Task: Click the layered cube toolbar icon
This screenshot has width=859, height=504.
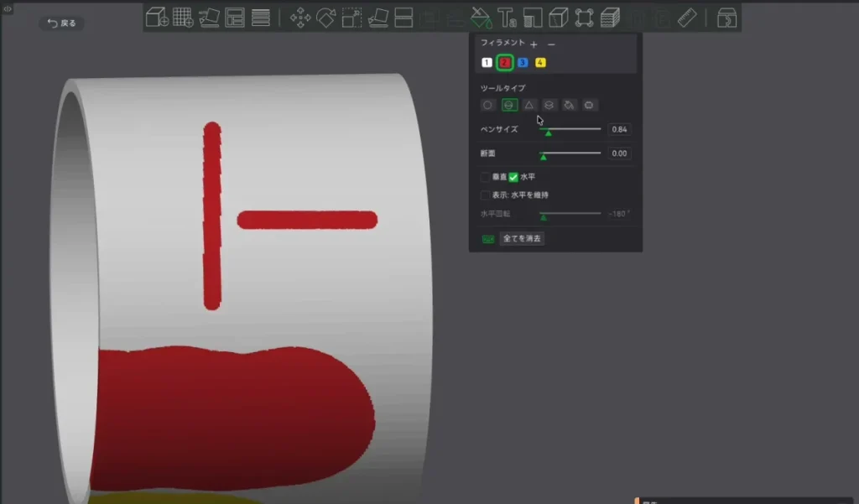Action: (x=610, y=18)
